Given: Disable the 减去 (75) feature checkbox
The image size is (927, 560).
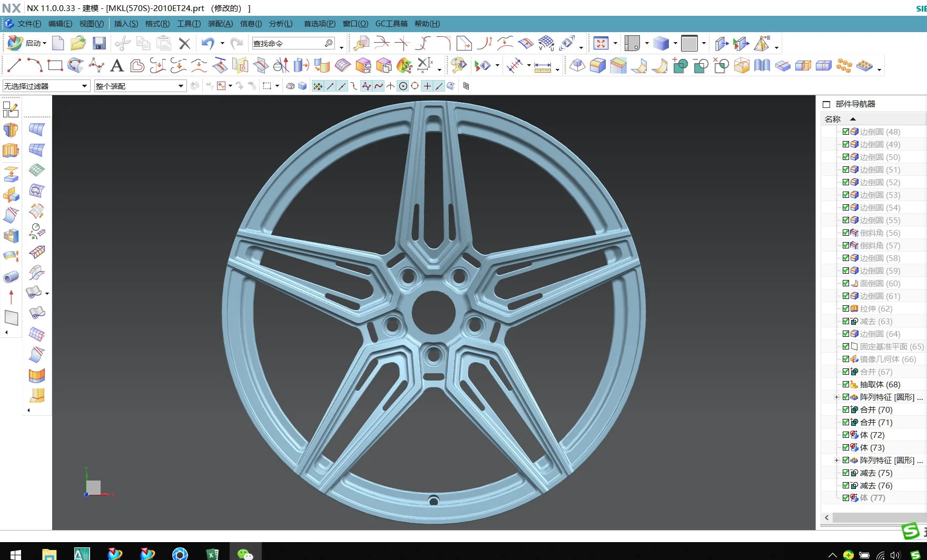Looking at the screenshot, I should tap(846, 473).
